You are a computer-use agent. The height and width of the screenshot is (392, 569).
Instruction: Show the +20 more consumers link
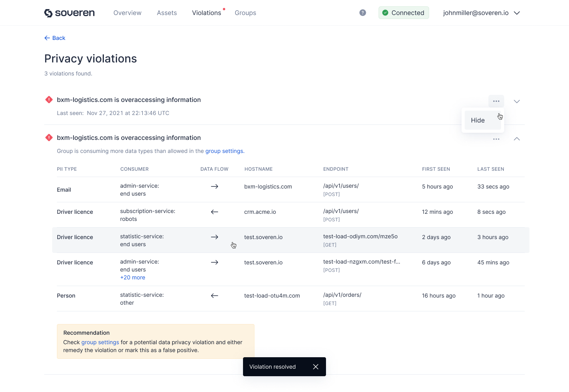(x=133, y=277)
